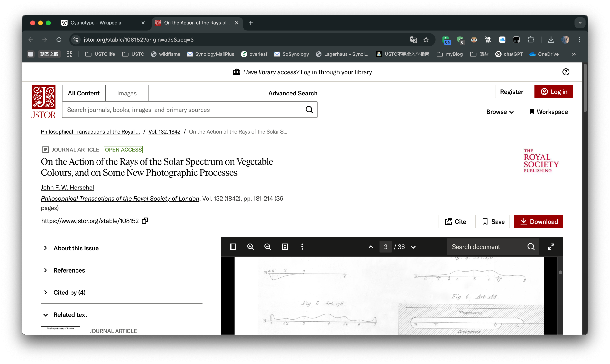Open the tab search dropdown arrow
This screenshot has height=364, width=610.
coord(580,23)
